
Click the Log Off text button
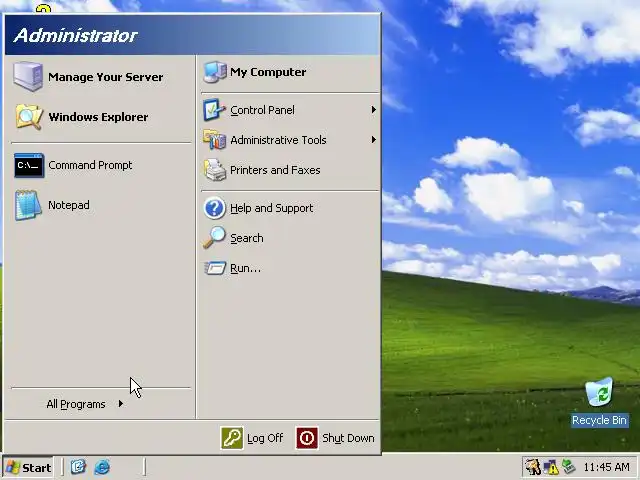[x=265, y=438]
